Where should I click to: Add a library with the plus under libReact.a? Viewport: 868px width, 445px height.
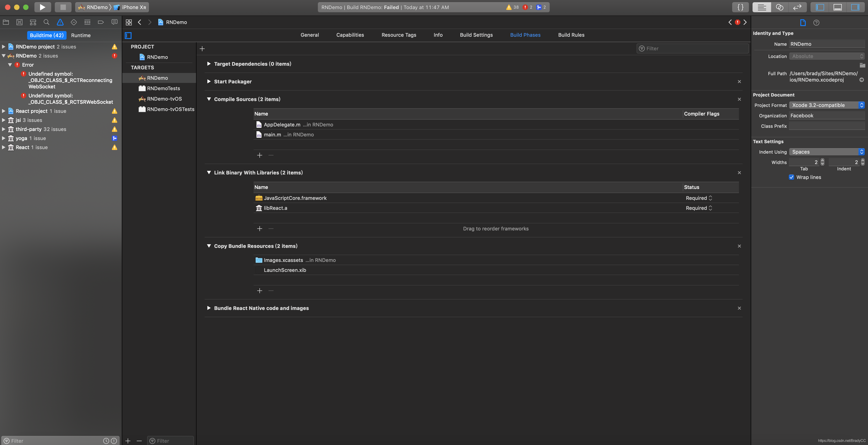pyautogui.click(x=259, y=229)
